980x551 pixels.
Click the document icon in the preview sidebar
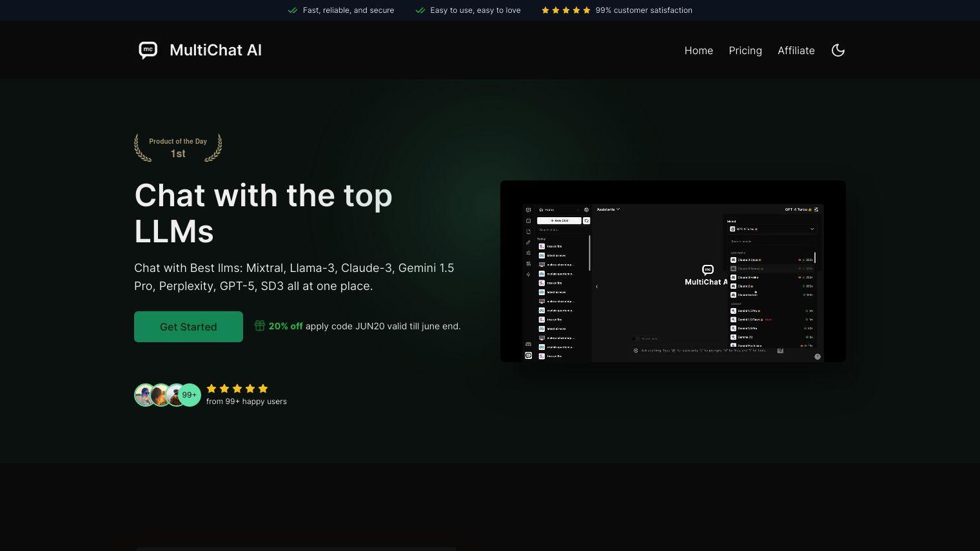coord(528,231)
